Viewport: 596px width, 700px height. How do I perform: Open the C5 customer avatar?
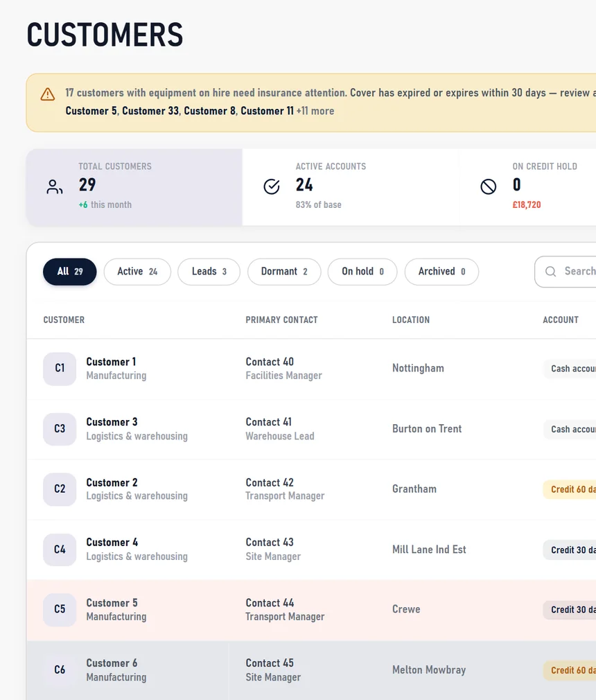coord(60,610)
